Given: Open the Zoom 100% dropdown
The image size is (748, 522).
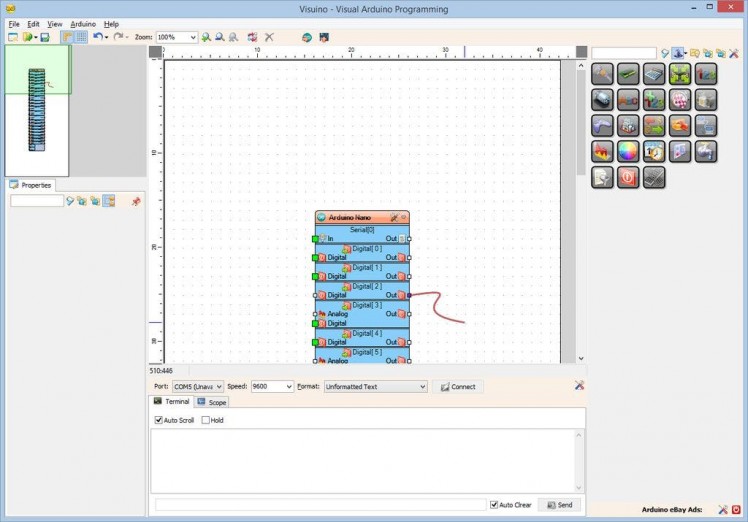Looking at the screenshot, I should click(x=192, y=37).
